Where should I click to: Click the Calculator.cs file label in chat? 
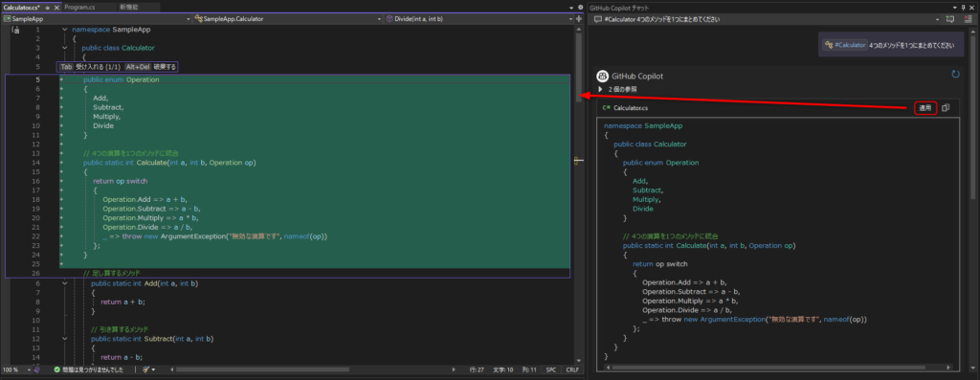pyautogui.click(x=630, y=108)
